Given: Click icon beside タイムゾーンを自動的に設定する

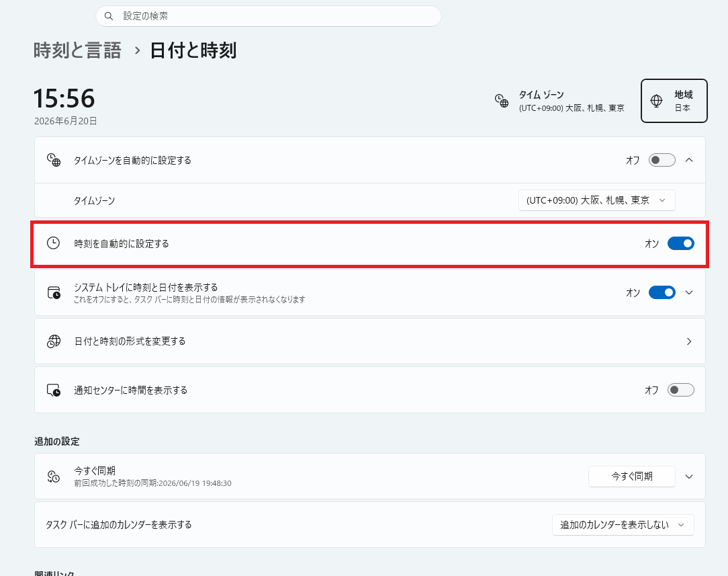Looking at the screenshot, I should 54,160.
